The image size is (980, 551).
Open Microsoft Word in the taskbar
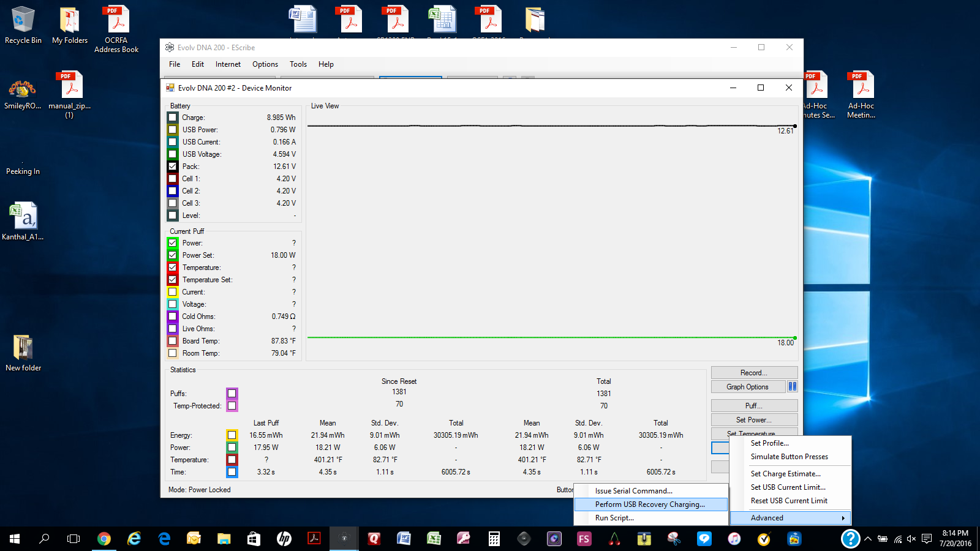(x=404, y=539)
